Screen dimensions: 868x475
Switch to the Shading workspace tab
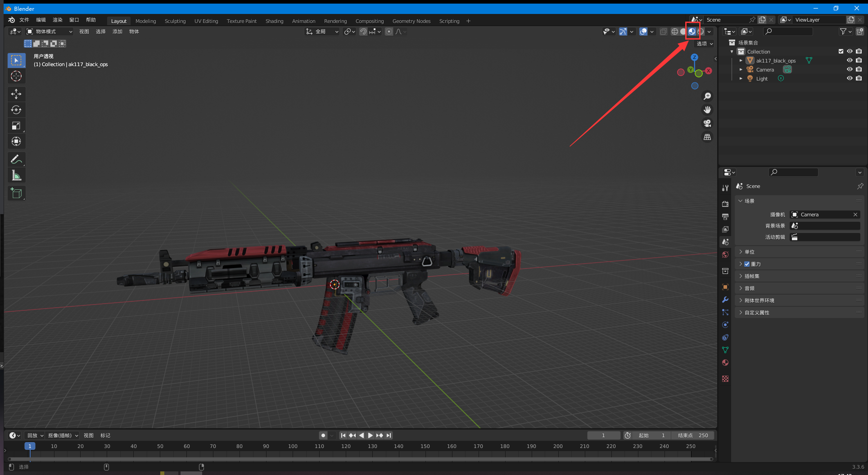pyautogui.click(x=274, y=21)
